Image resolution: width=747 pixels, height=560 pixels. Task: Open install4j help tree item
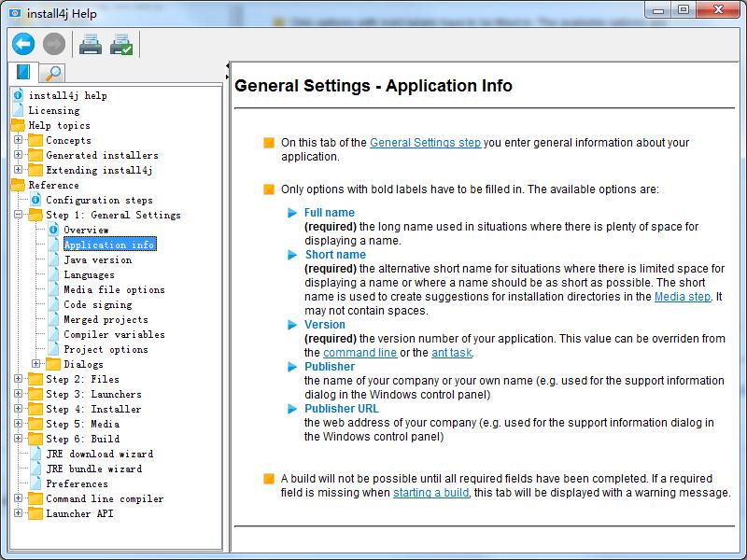[x=67, y=95]
